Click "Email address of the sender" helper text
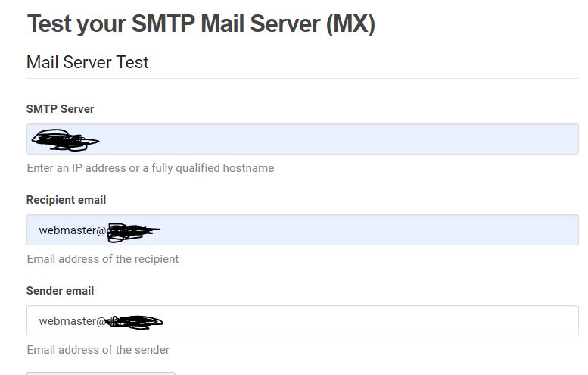This screenshot has width=588, height=375. [98, 350]
